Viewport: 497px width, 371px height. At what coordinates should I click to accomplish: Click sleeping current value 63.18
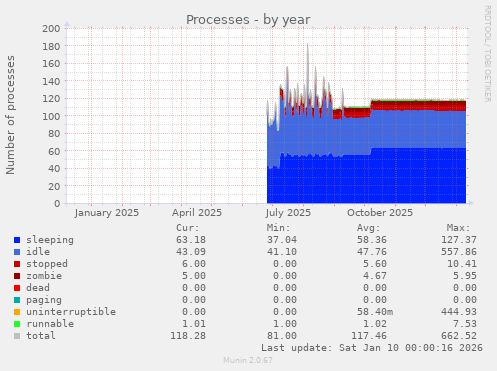coord(191,240)
